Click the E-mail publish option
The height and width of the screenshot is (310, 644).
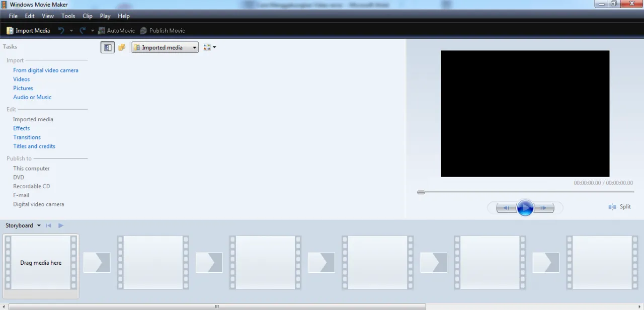tap(21, 196)
